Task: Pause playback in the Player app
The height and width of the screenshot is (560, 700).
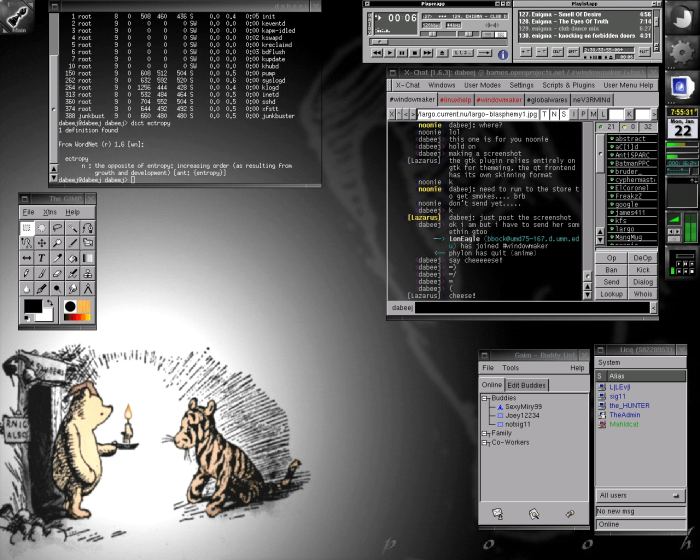Action: tap(402, 53)
